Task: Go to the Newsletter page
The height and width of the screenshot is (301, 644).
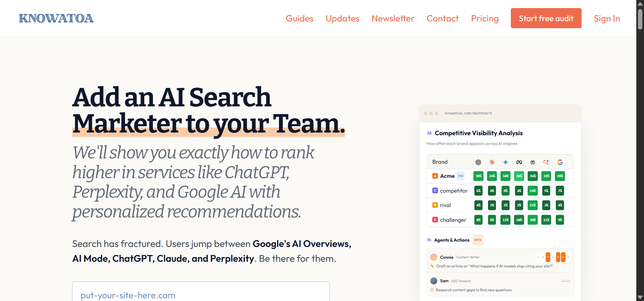Action: pyautogui.click(x=393, y=18)
